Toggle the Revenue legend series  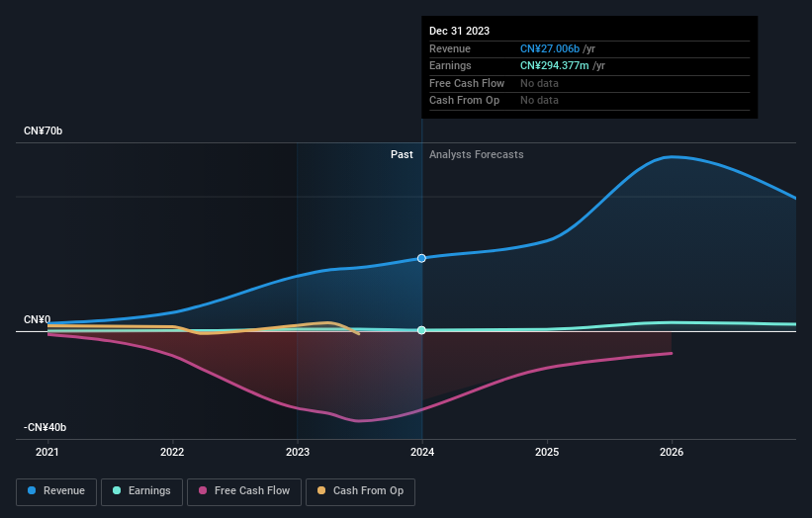pyautogui.click(x=56, y=491)
